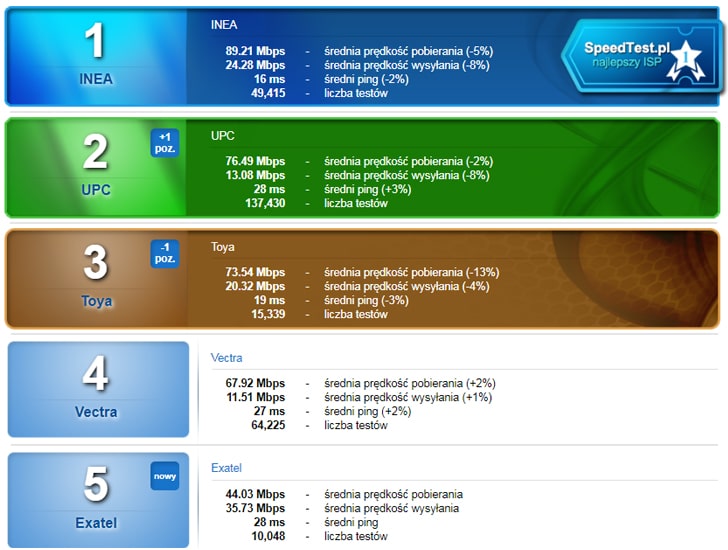The height and width of the screenshot is (550, 728).
Task: Select the 76.49 Mbps value
Action: (x=255, y=161)
